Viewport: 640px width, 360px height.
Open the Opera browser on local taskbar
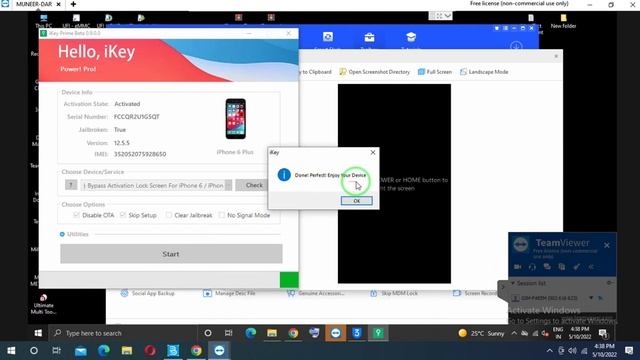point(150,351)
